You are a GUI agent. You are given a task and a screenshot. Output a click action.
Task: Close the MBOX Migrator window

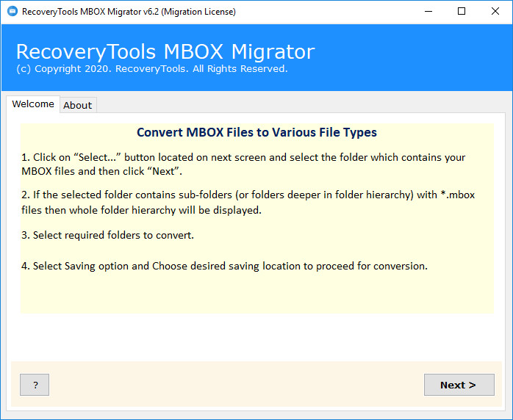[495, 12]
